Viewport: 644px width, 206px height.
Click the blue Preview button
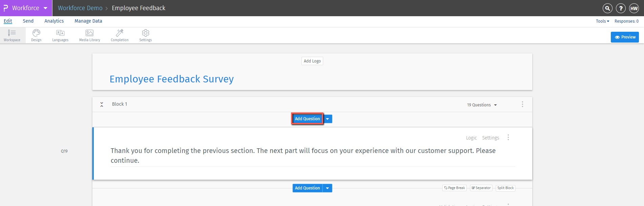pyautogui.click(x=625, y=37)
